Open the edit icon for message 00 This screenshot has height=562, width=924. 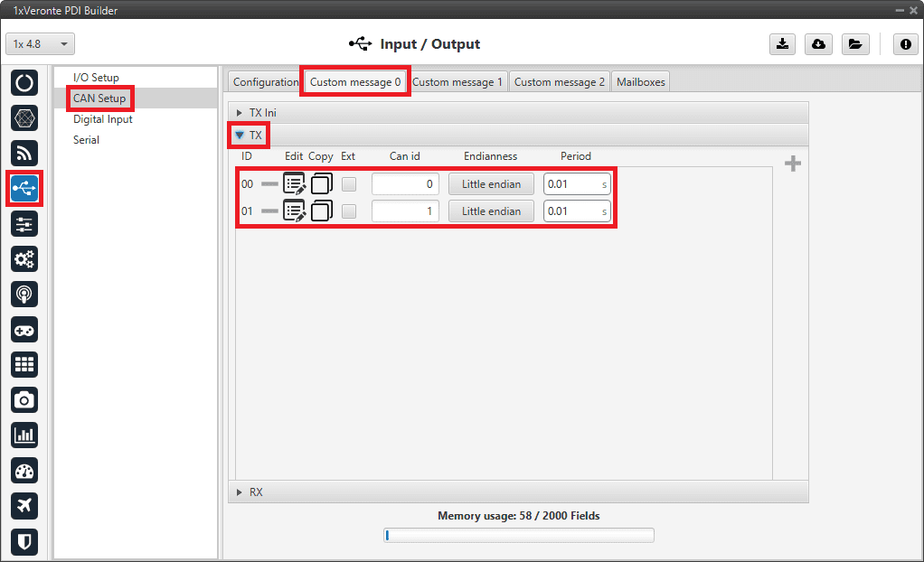click(x=295, y=184)
